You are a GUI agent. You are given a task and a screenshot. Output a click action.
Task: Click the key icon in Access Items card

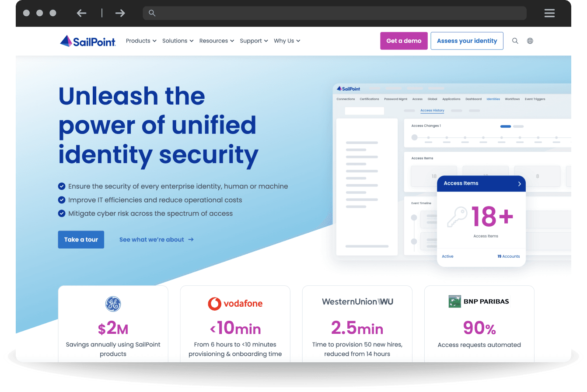coord(457,217)
